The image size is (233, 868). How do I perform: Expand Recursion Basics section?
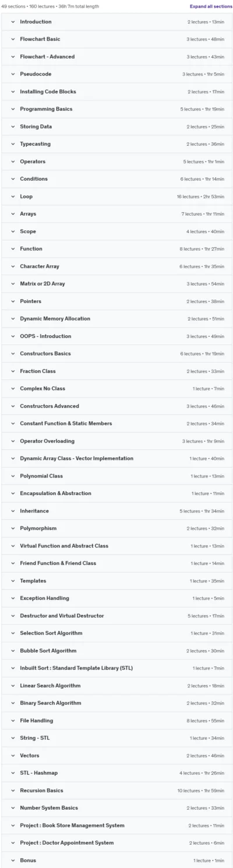(x=116, y=790)
